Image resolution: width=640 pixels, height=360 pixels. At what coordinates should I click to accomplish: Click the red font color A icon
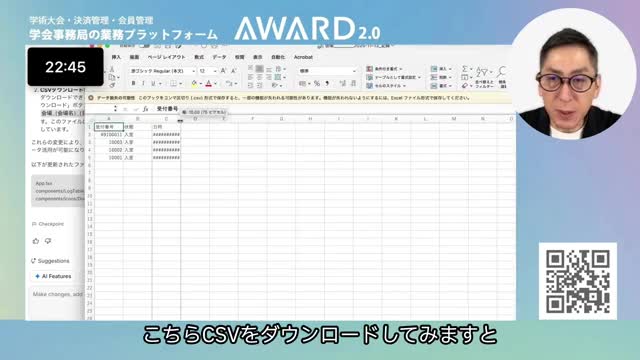coord(209,84)
